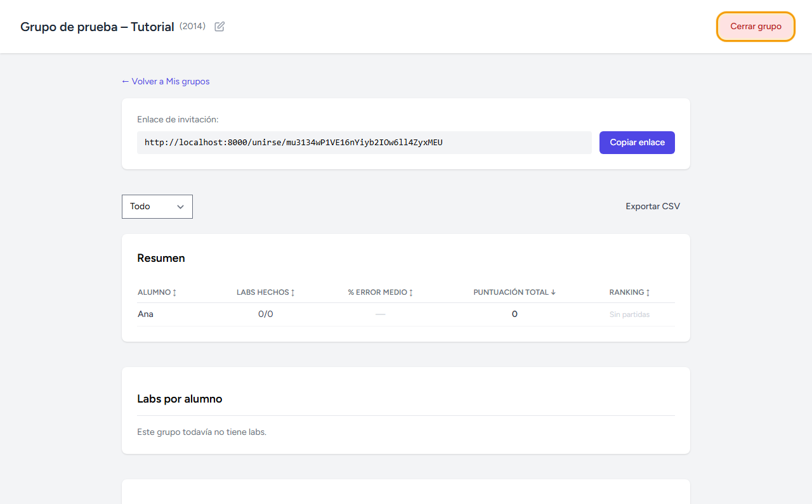Close the group with Cerrar grupo

[x=756, y=27]
